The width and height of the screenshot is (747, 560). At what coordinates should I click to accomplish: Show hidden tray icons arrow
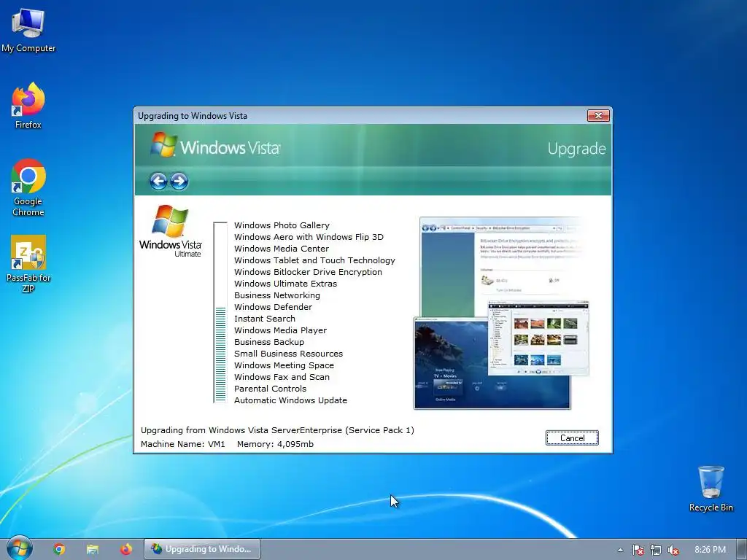tap(620, 550)
